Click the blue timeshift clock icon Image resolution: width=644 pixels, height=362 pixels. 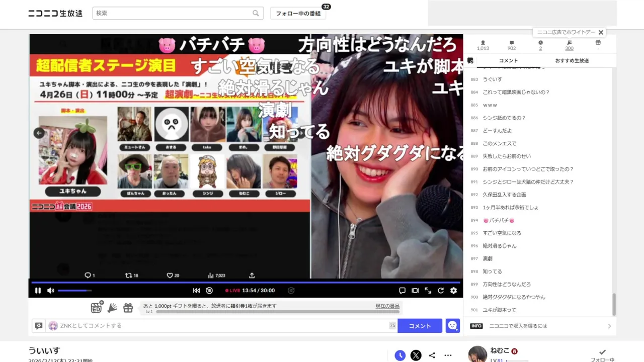pyautogui.click(x=400, y=355)
